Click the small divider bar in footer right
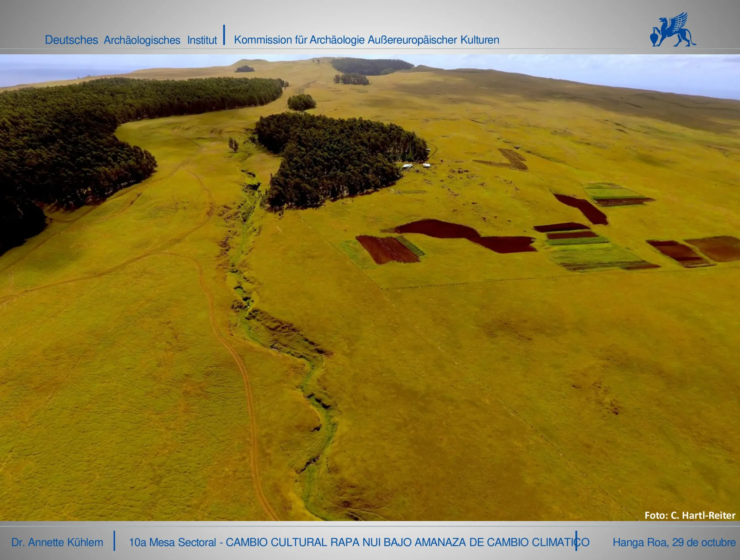Viewport: 740px width, 560px height. pyautogui.click(x=576, y=541)
